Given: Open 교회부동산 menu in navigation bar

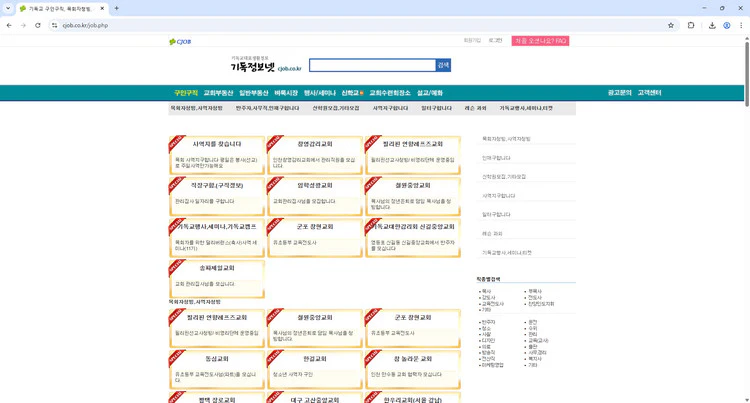Looking at the screenshot, I should pyautogui.click(x=218, y=93).
